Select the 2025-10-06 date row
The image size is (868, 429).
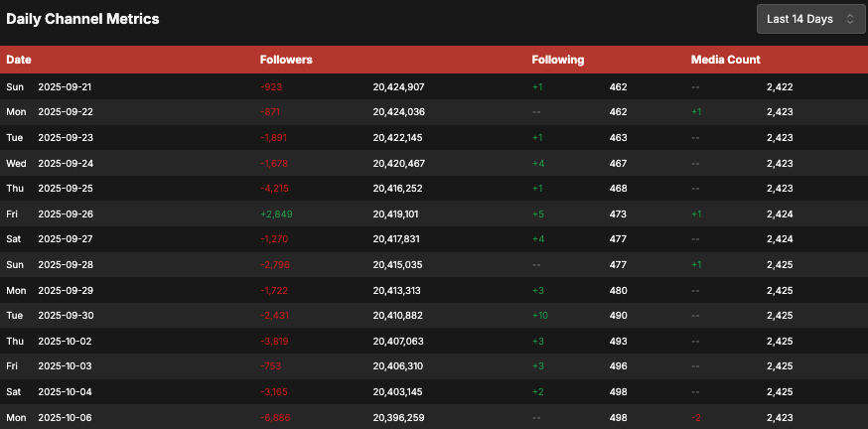coord(65,418)
